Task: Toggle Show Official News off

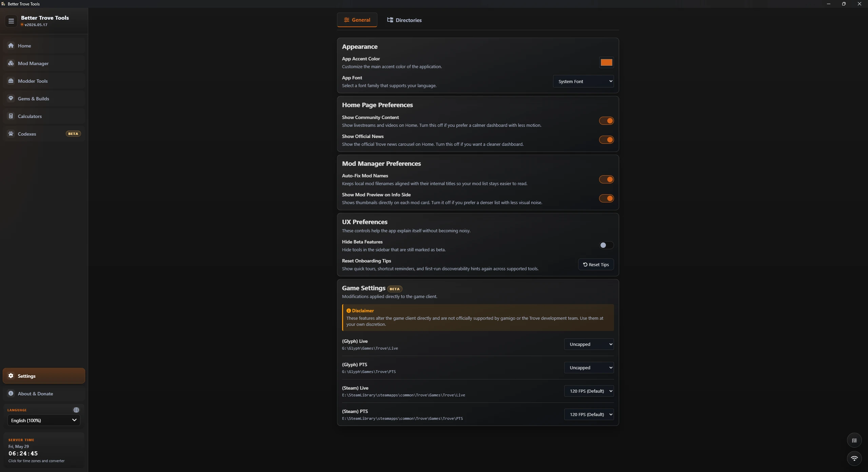Action: (x=606, y=140)
